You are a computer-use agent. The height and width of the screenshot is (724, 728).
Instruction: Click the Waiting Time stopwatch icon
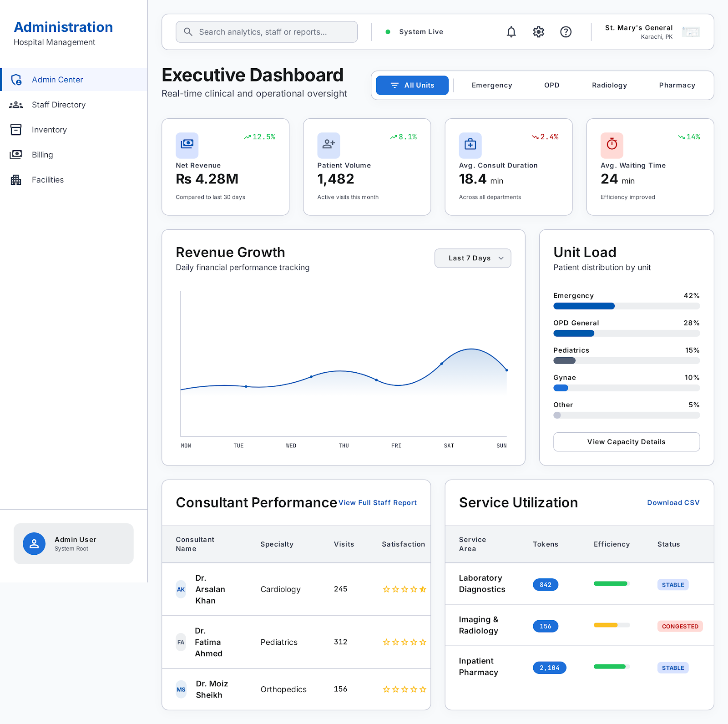click(612, 144)
